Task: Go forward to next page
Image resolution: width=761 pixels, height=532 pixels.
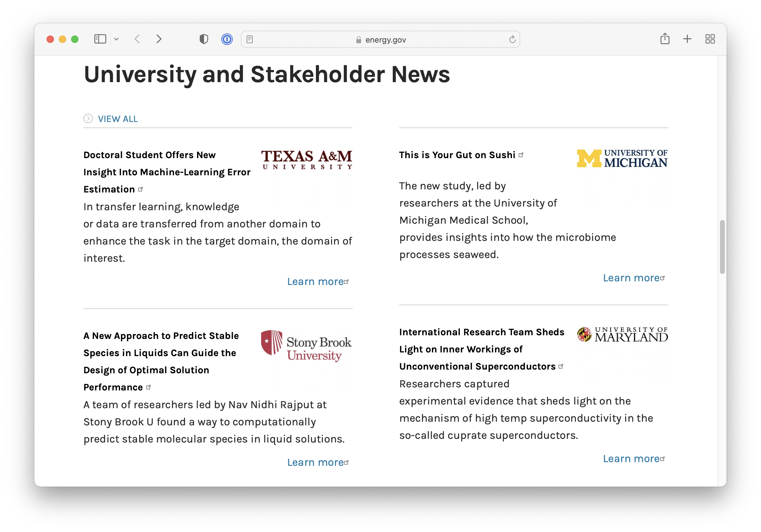Action: point(159,39)
